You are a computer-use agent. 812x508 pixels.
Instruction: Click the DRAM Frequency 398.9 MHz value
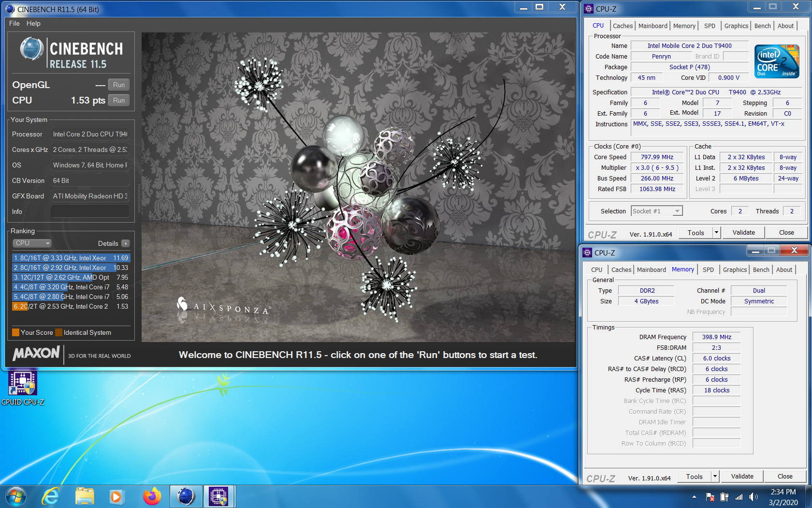coord(716,337)
